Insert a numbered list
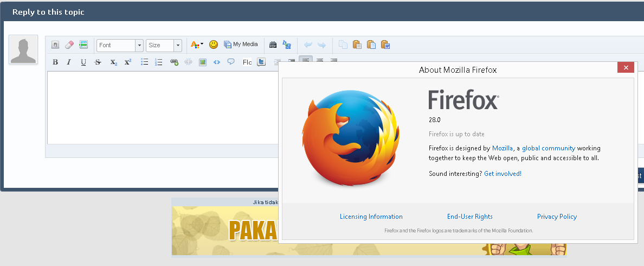Image resolution: width=644 pixels, height=266 pixels. tap(158, 62)
